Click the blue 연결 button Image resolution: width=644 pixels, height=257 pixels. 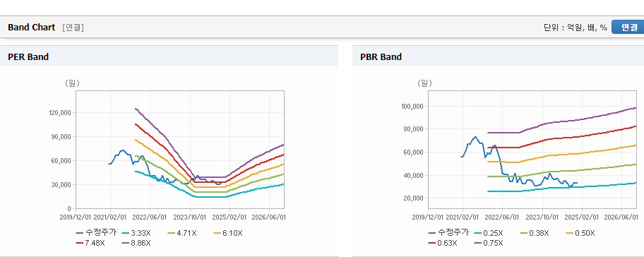pos(628,27)
